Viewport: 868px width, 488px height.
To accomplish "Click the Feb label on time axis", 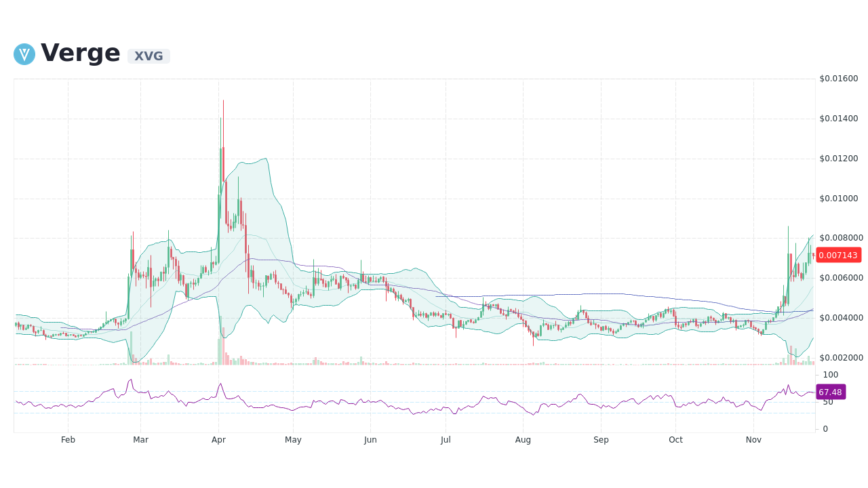I will 68,440.
